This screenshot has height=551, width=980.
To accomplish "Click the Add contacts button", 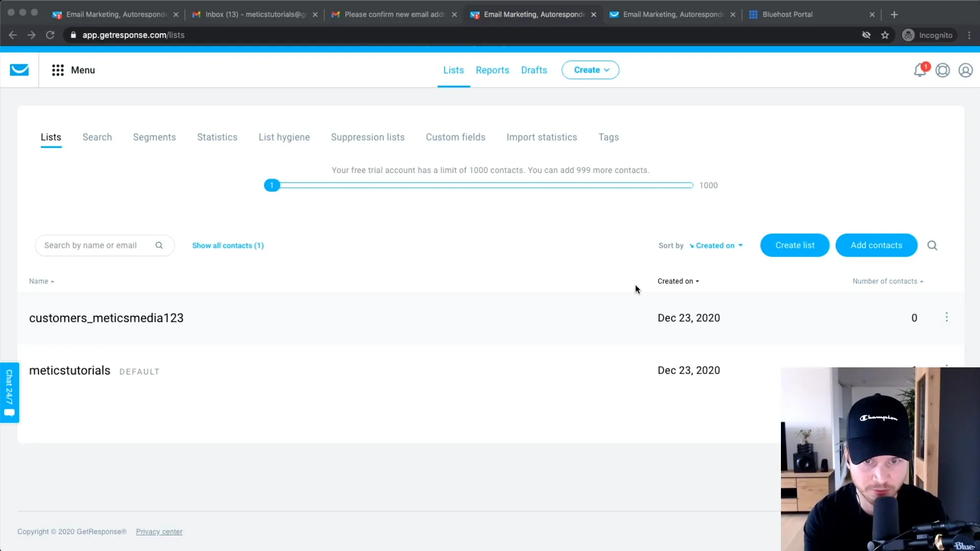I will 877,245.
